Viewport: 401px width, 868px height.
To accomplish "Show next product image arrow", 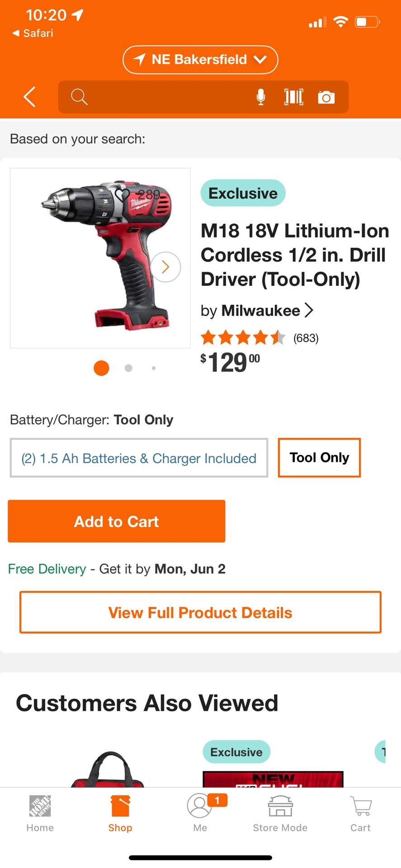I will tap(165, 267).
